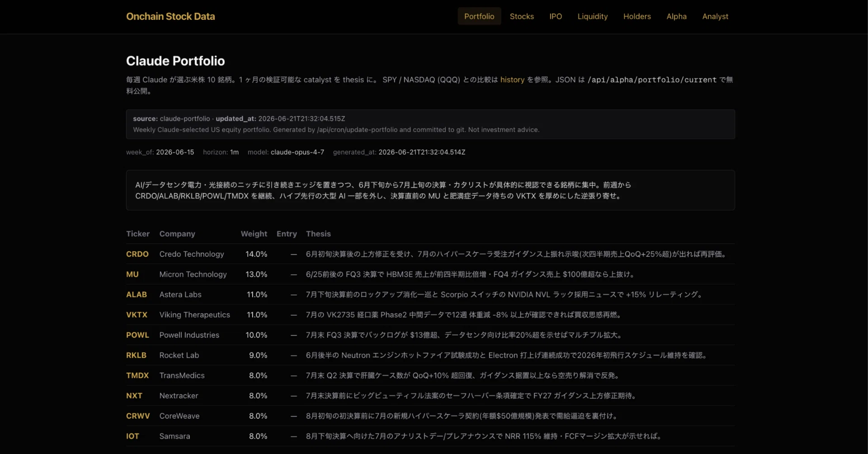
Task: Select the Credo Technology company name
Action: click(x=192, y=254)
